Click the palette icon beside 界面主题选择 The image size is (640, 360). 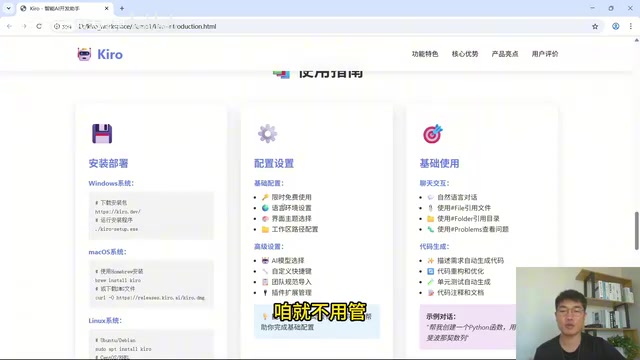pos(265,219)
